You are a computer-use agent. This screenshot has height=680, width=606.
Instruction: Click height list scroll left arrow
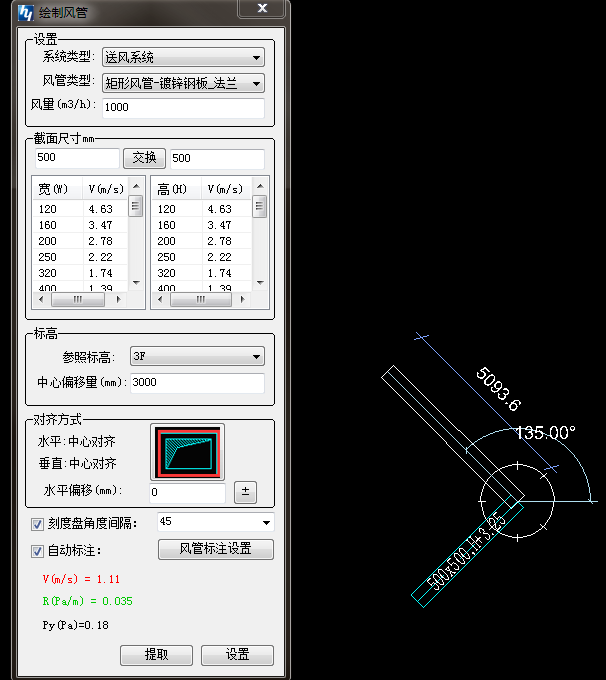pyautogui.click(x=160, y=299)
